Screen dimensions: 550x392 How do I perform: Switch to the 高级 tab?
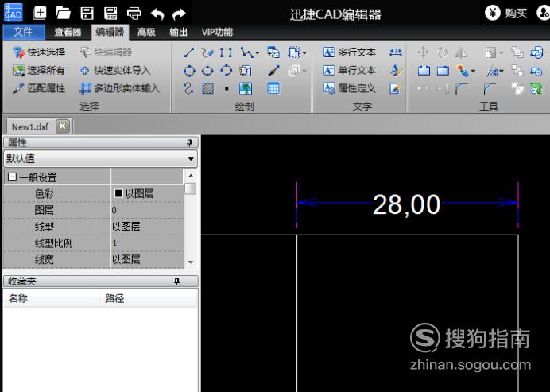point(146,33)
